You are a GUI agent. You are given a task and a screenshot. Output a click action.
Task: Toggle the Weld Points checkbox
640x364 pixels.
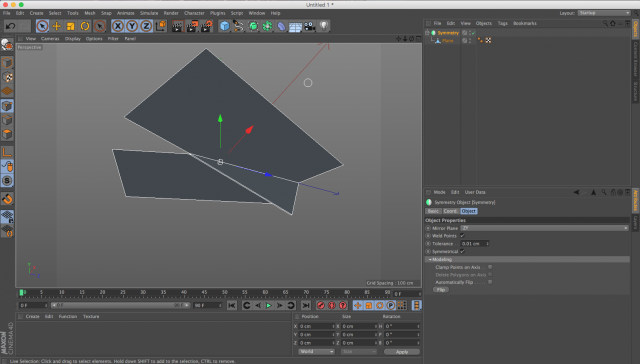(x=462, y=235)
